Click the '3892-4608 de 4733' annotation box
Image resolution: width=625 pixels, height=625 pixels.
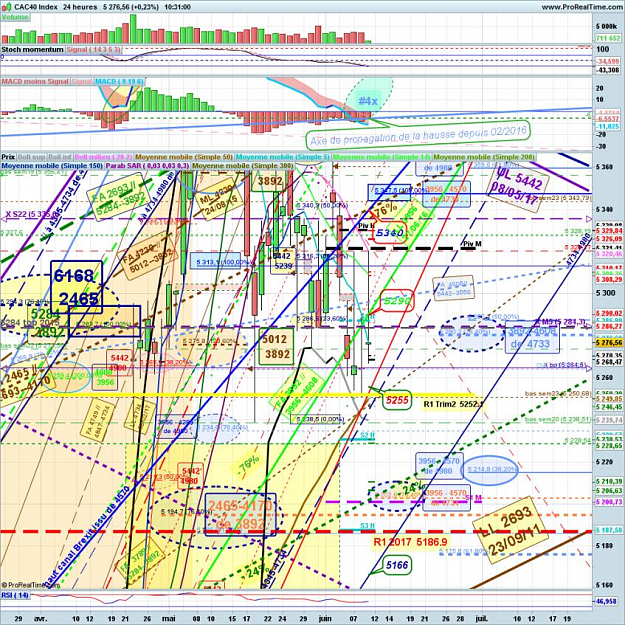pyautogui.click(x=532, y=338)
